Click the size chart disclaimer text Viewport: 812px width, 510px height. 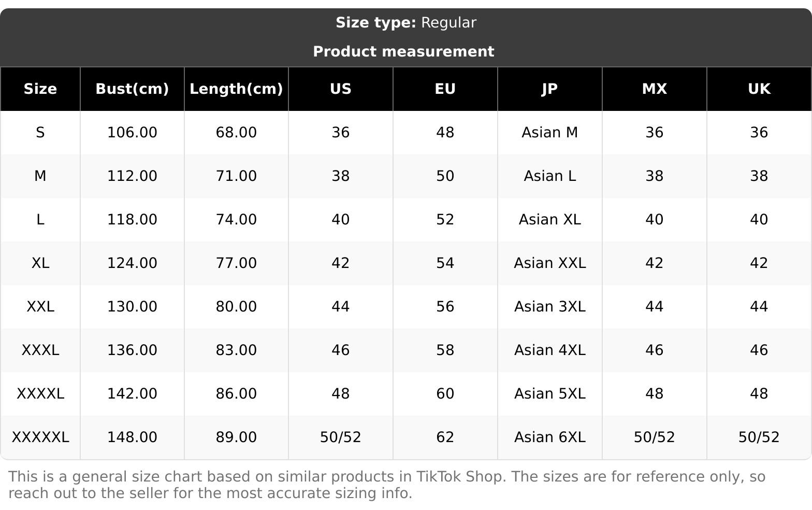(386, 485)
